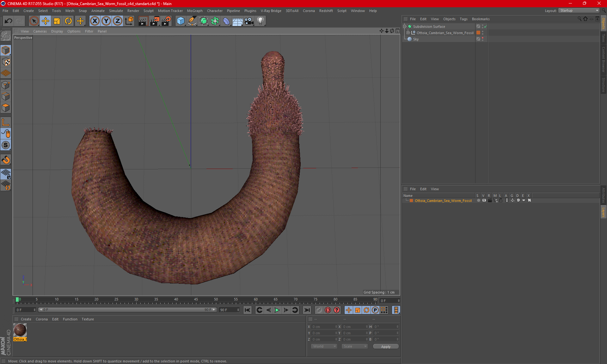607x364 pixels.
Task: Open Object Manager Tags menu
Action: (x=463, y=19)
